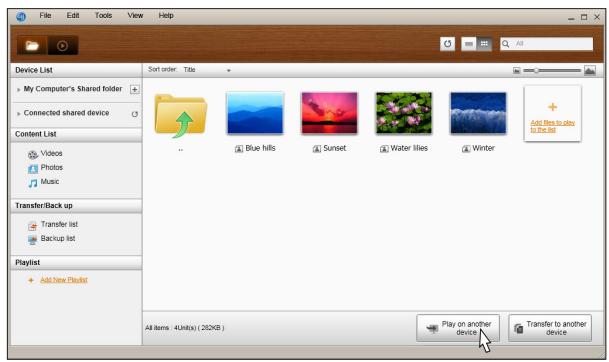609x362 pixels.
Task: Focus the search input field
Action: 546,44
